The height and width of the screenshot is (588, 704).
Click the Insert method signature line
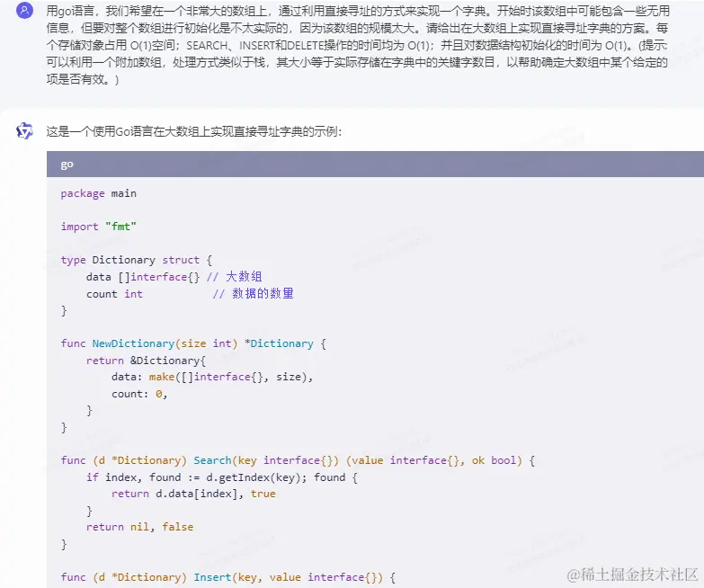pyautogui.click(x=228, y=577)
